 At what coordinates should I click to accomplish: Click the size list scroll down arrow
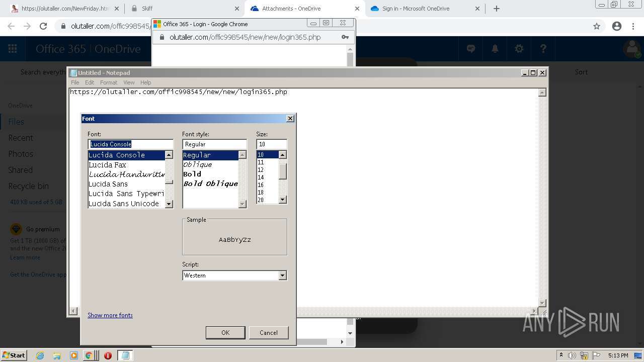click(282, 200)
